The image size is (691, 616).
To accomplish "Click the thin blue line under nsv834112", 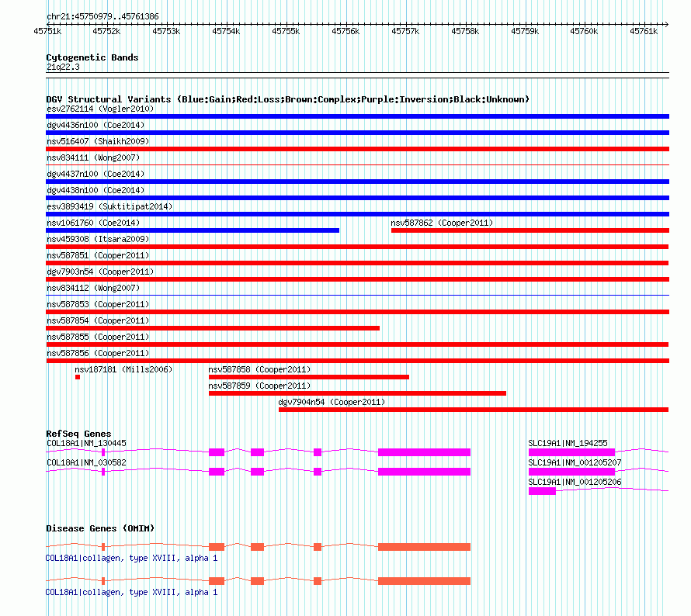I will tap(357, 295).
